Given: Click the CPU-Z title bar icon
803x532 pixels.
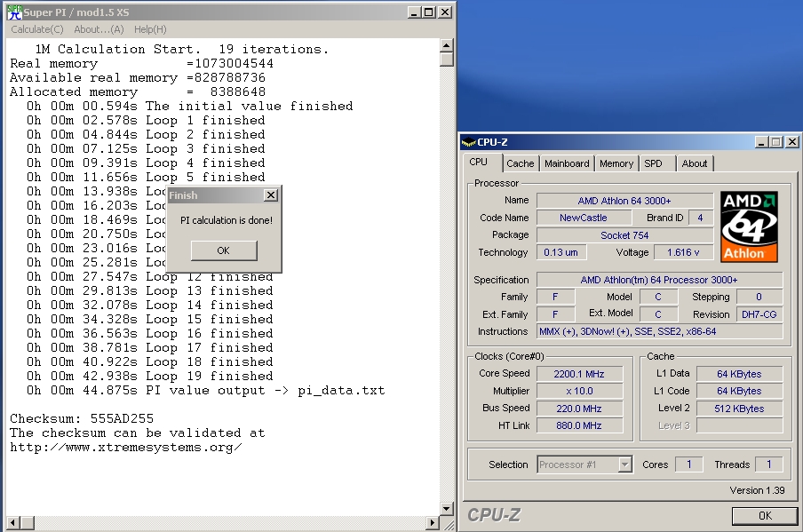Looking at the screenshot, I should click(x=468, y=142).
